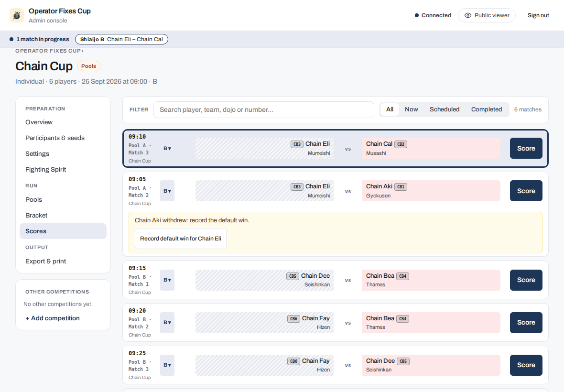564x392 pixels.
Task: Click the Connected status indicator
Action: (x=433, y=15)
